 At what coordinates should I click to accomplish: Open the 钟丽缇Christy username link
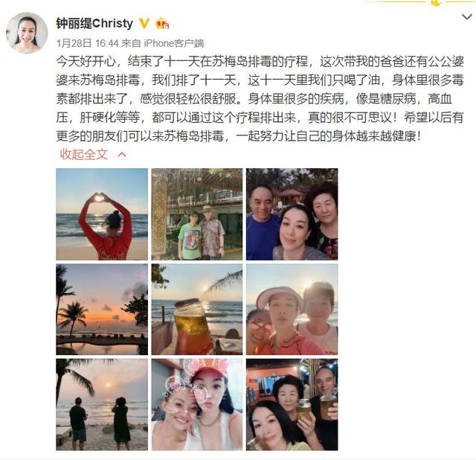click(x=94, y=23)
